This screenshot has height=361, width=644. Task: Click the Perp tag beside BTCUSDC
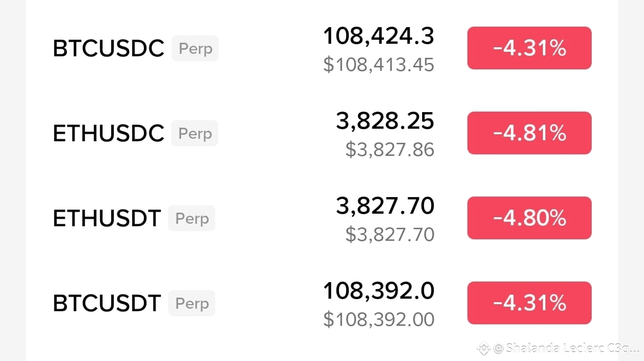195,49
